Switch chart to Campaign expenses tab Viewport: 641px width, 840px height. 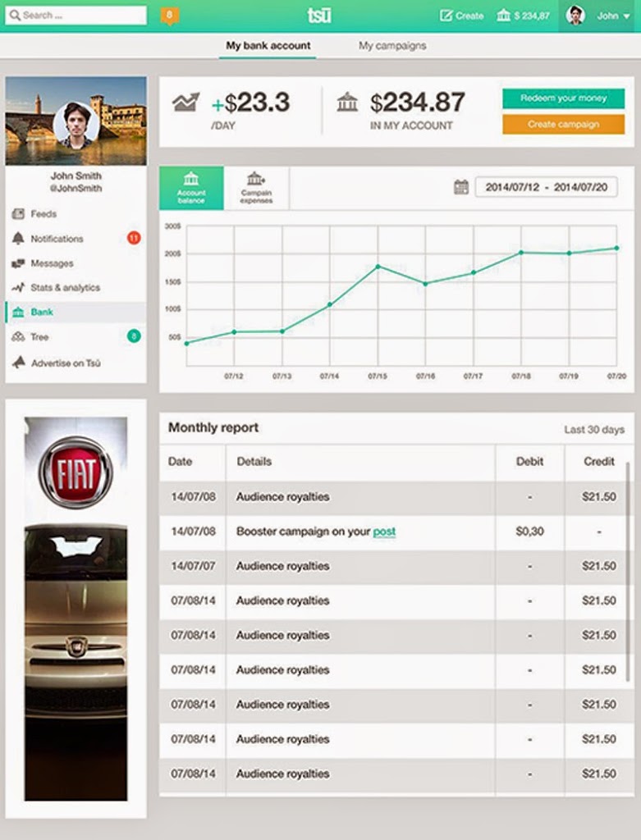(x=256, y=188)
